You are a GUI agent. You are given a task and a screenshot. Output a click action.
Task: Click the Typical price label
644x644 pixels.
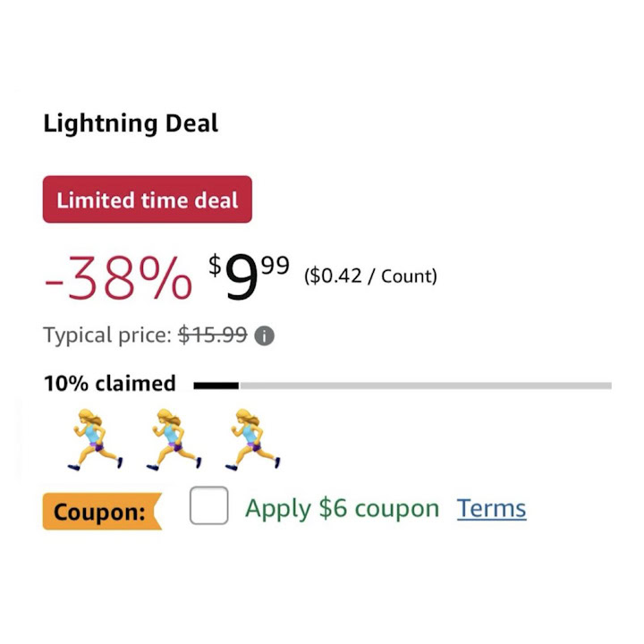coord(106,335)
